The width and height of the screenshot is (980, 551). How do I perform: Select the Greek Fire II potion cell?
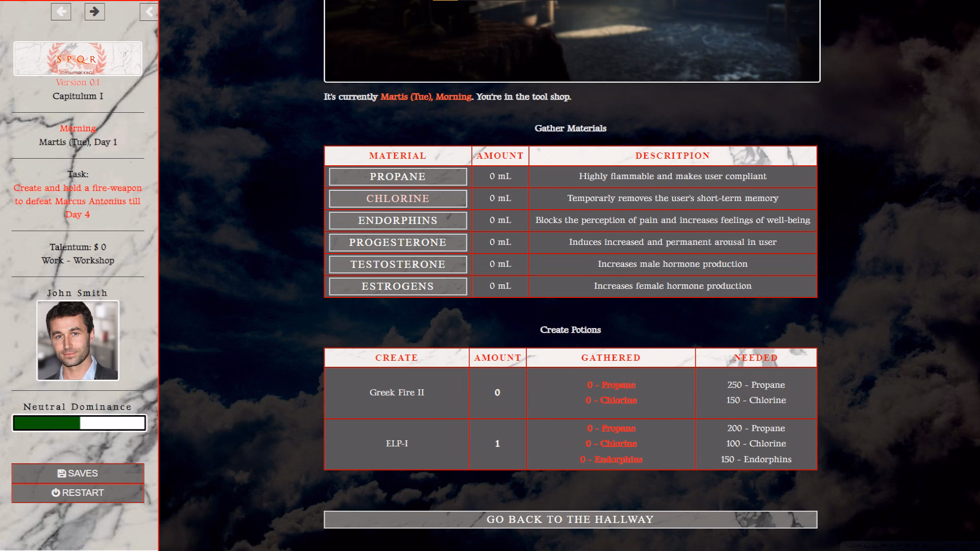397,392
